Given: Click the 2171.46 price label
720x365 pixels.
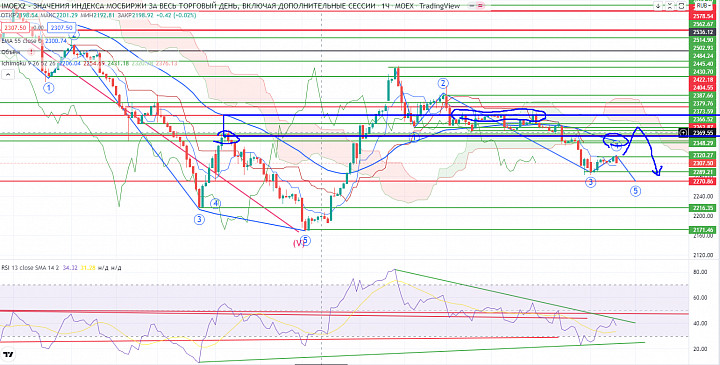Looking at the screenshot, I should [704, 229].
